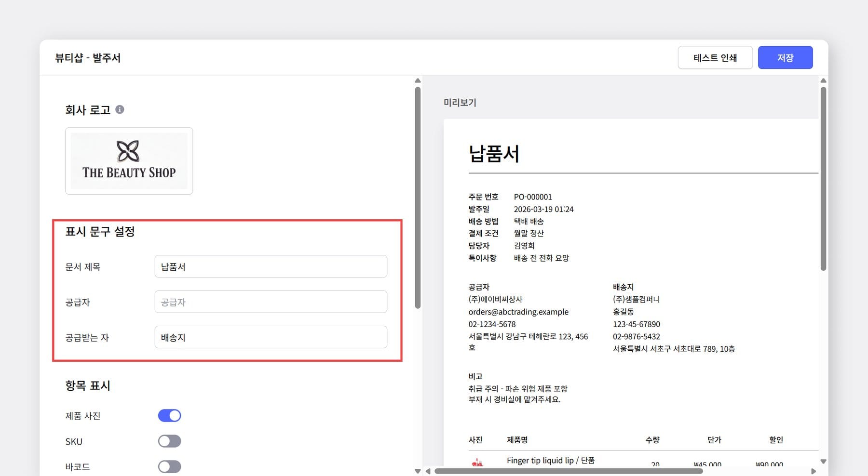Screen dimensions: 868x476
Task: Click the right arrow of horizontal preview scrollbar
Action: (814, 471)
